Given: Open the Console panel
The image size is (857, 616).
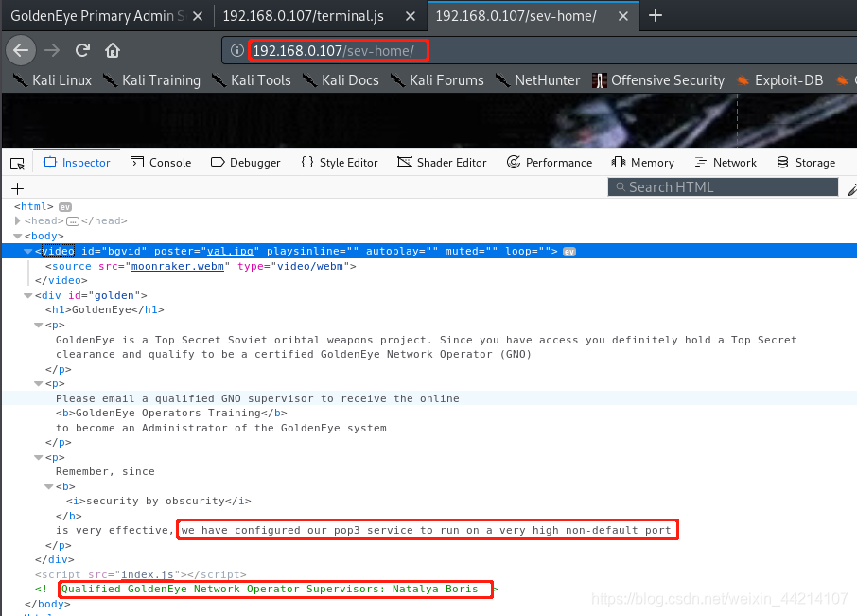Looking at the screenshot, I should coord(161,163).
